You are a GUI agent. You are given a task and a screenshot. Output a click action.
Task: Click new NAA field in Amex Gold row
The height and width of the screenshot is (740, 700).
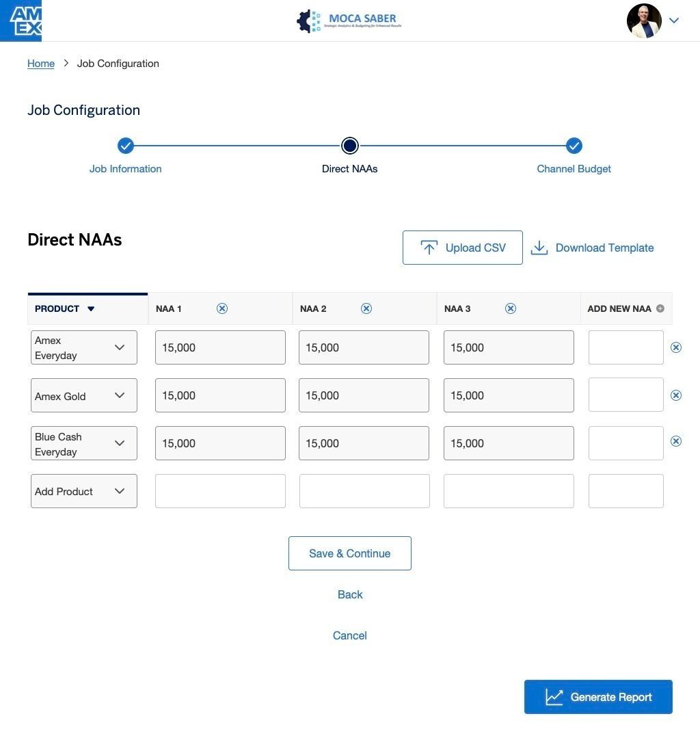(626, 395)
